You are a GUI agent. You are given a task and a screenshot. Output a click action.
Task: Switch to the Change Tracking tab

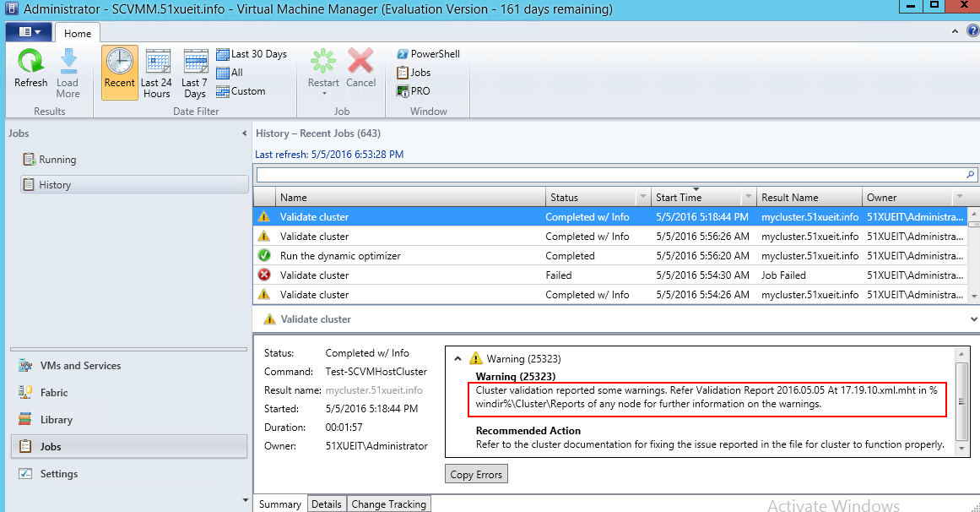(x=388, y=504)
